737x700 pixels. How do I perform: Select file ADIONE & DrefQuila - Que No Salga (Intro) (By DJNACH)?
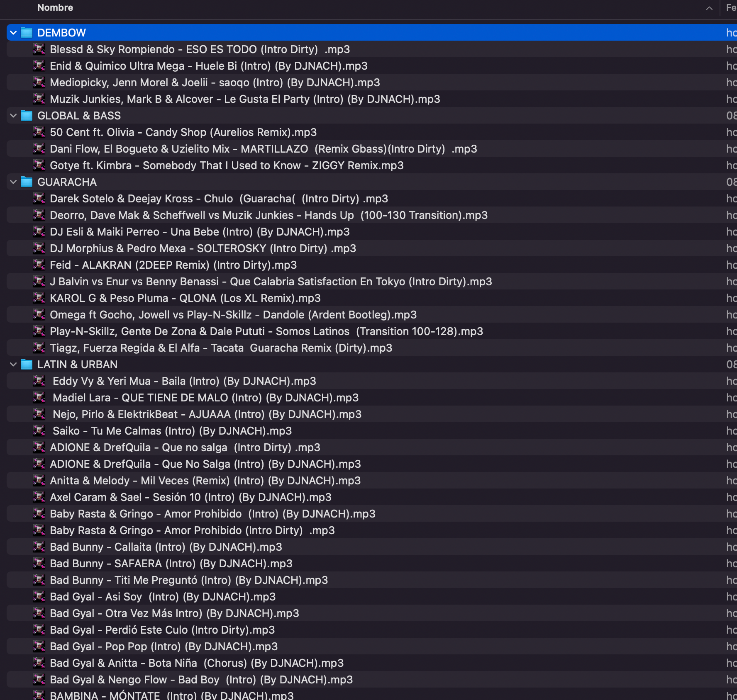205,464
